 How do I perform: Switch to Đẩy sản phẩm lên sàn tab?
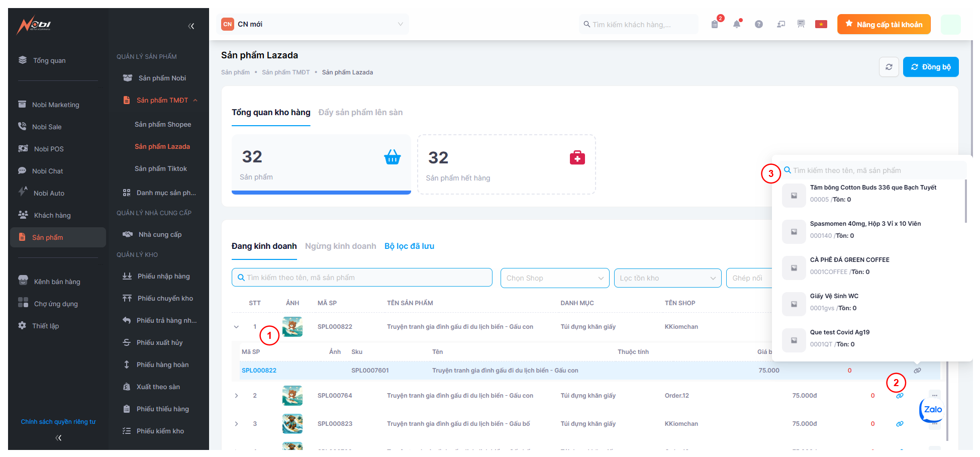[360, 113]
